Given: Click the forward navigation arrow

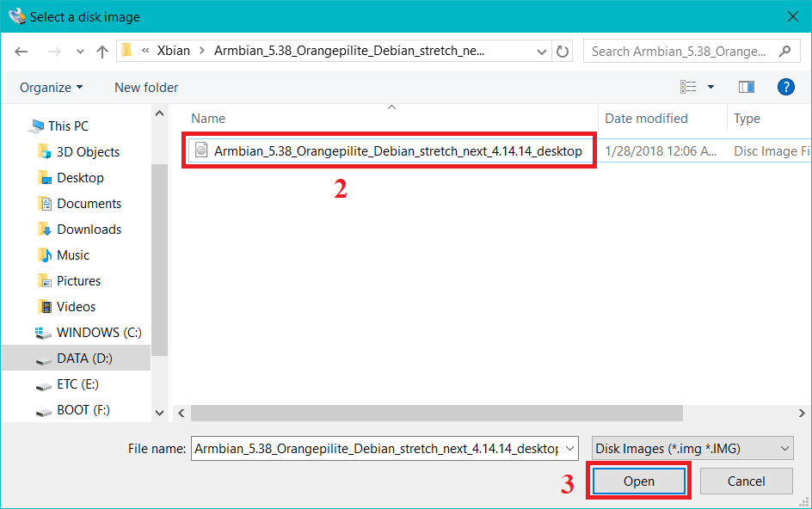Looking at the screenshot, I should (54, 52).
